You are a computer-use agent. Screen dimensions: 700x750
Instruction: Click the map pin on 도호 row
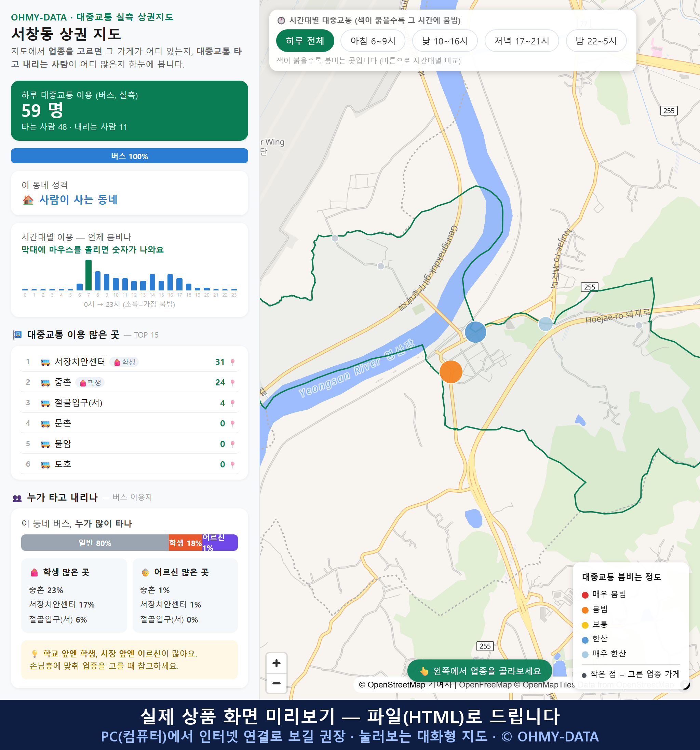point(232,464)
